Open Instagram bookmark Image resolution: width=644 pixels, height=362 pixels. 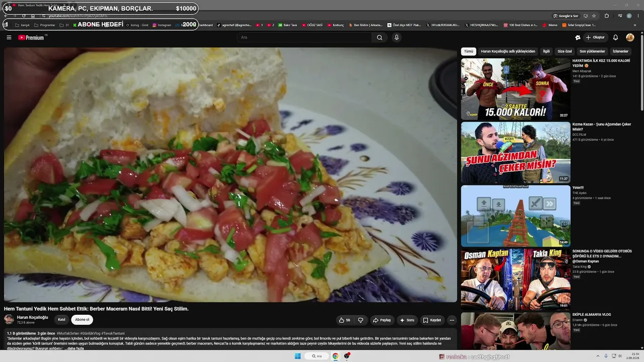pyautogui.click(x=162, y=25)
